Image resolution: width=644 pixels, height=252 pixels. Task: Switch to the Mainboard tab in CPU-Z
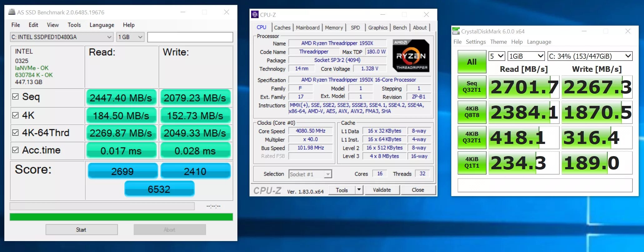click(x=308, y=27)
